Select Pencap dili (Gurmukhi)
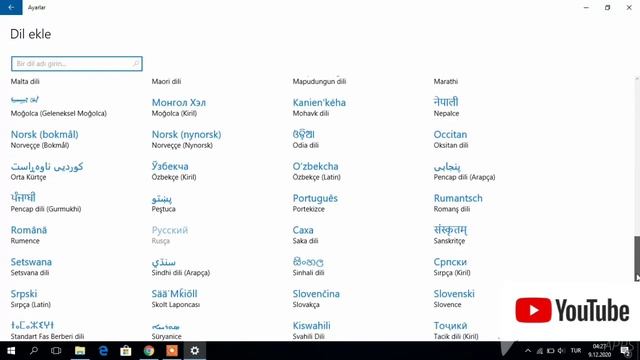Image resolution: width=640 pixels, height=360 pixels. pos(46,202)
